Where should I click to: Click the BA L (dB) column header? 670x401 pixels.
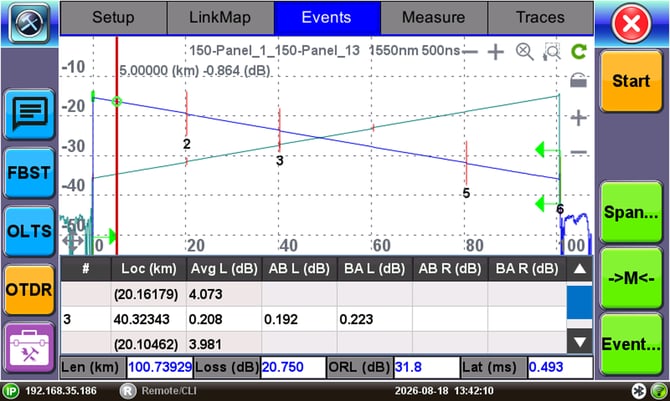[375, 269]
